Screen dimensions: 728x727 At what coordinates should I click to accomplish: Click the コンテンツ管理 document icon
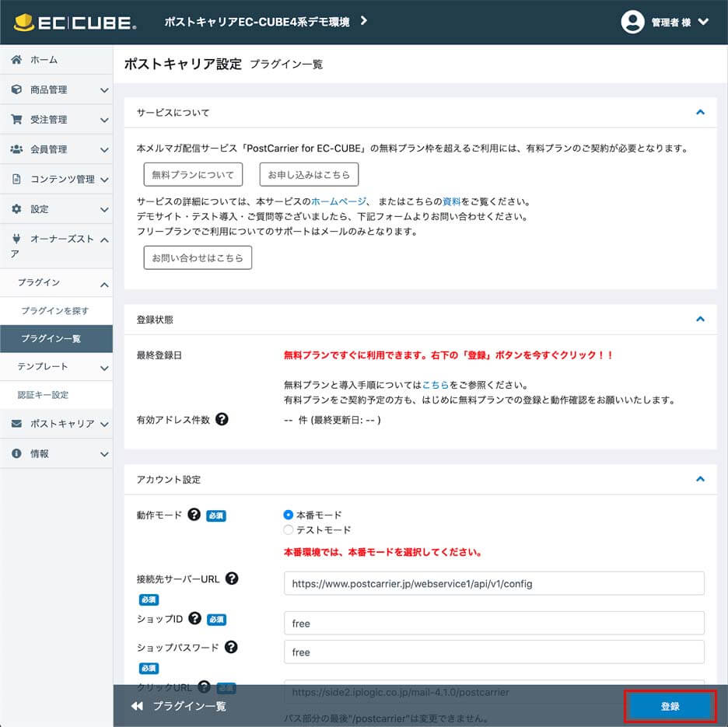16,179
